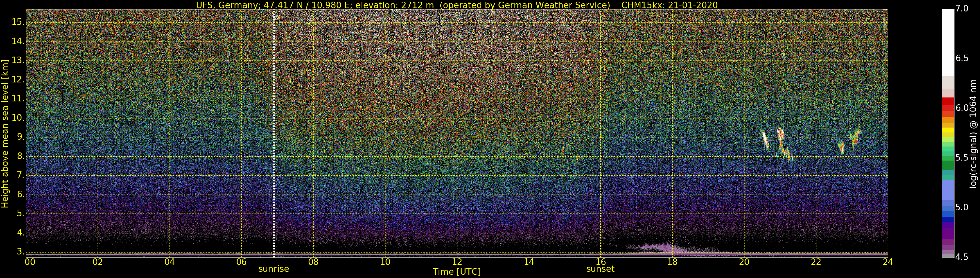This screenshot has height=278, width=980.
Task: Pick the purple segment near colorbar bottom
Action: point(948,234)
